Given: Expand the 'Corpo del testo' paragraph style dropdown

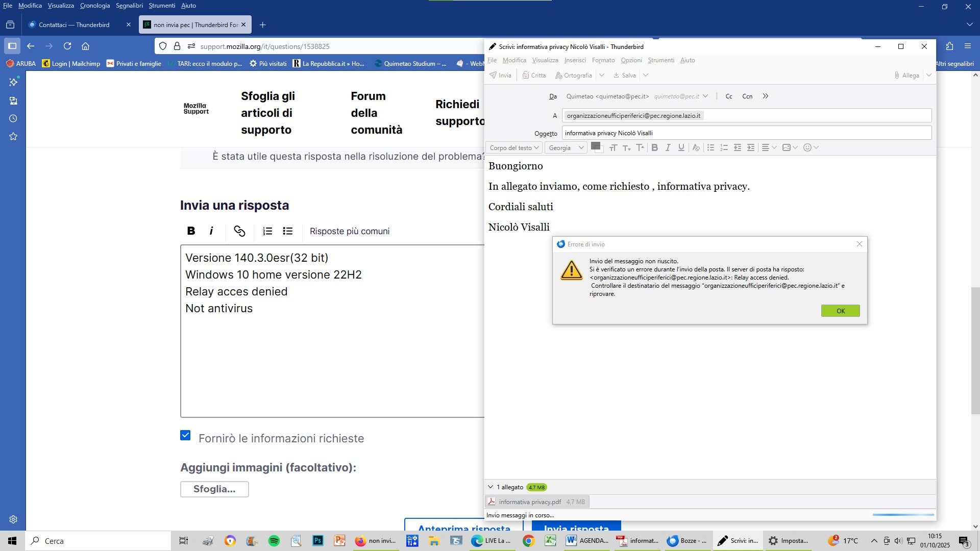Looking at the screenshot, I should point(513,147).
